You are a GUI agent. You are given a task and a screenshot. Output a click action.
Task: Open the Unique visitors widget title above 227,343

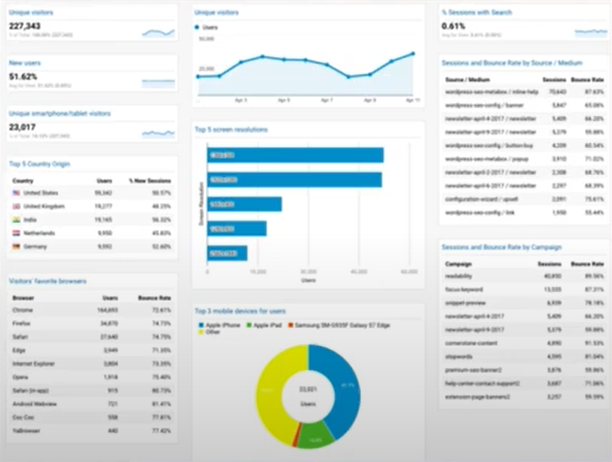[x=31, y=12]
